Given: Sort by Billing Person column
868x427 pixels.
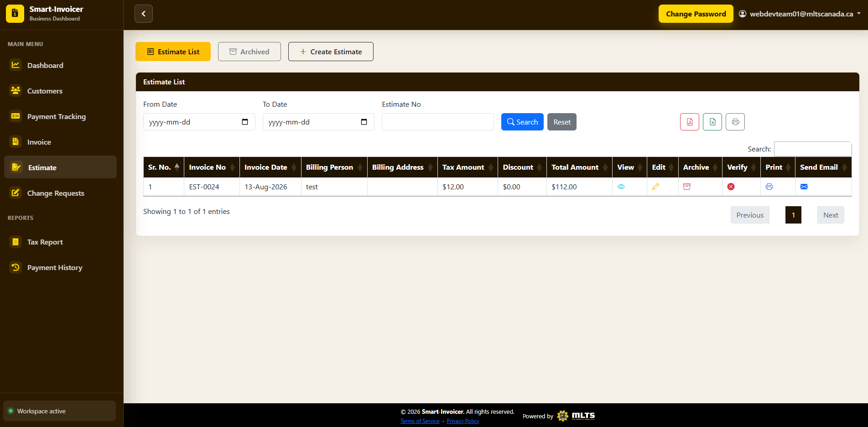Looking at the screenshot, I should pyautogui.click(x=334, y=167).
